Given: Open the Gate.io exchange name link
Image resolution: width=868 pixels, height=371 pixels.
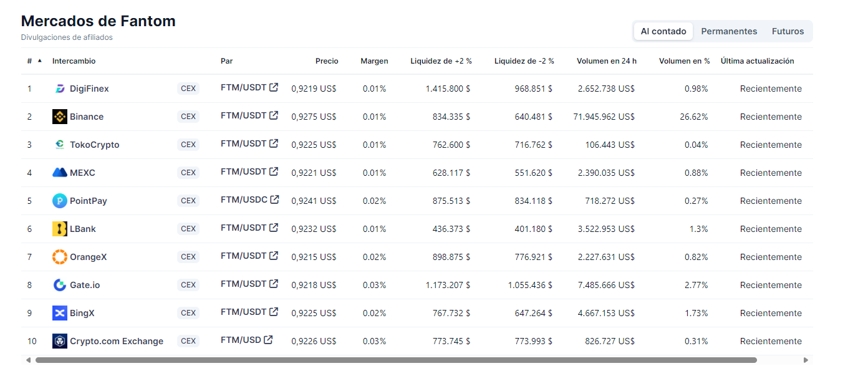Looking at the screenshot, I should [x=85, y=285].
